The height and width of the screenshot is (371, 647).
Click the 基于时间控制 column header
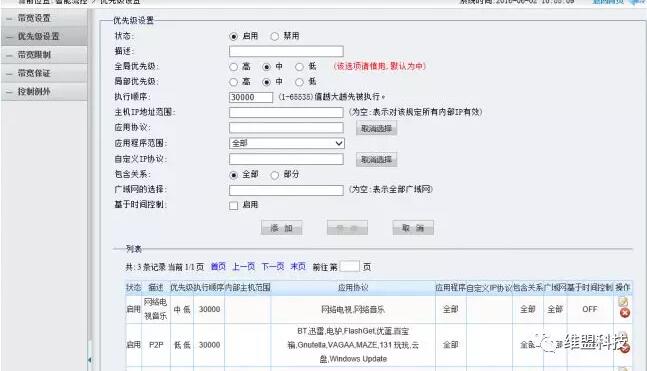coord(590,288)
